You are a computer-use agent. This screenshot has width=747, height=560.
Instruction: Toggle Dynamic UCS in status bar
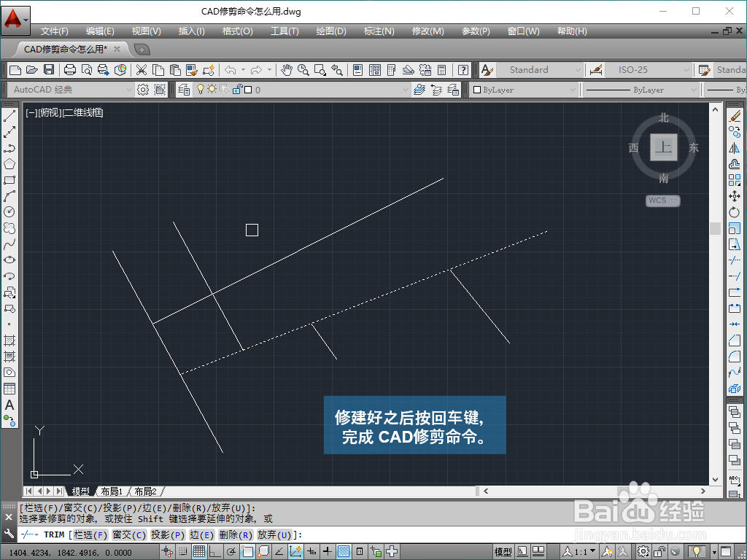(295, 552)
